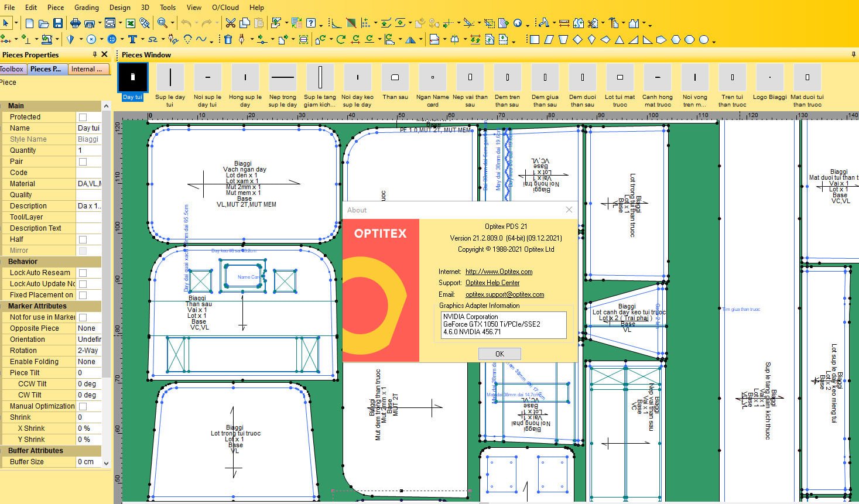
Task: Print using the printer icon
Action: pyautogui.click(x=76, y=23)
